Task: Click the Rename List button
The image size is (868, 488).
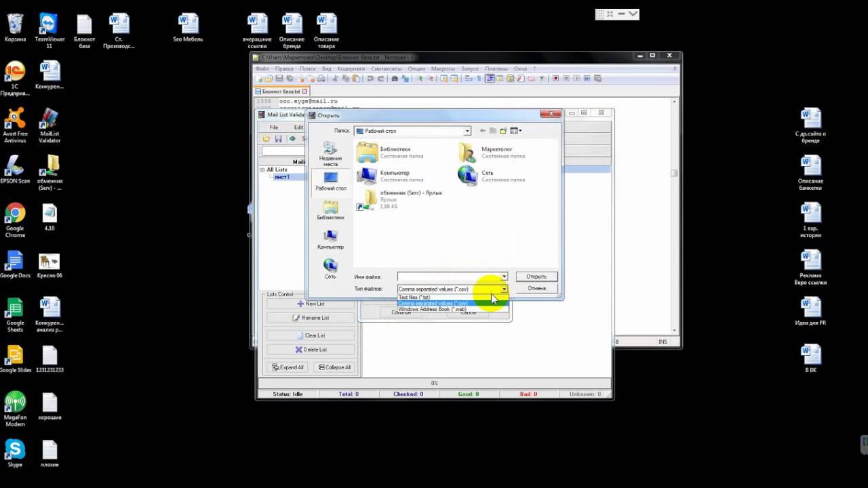Action: 311,318
